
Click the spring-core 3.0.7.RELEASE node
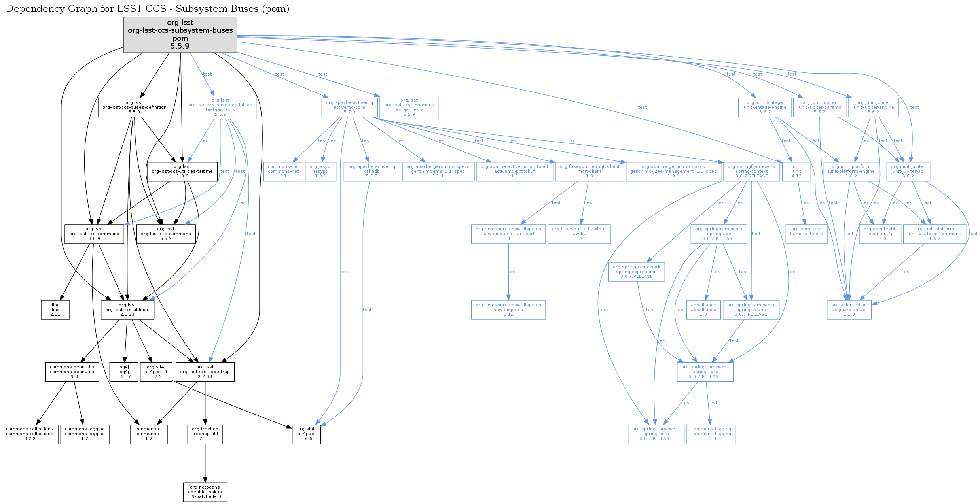[705, 372]
